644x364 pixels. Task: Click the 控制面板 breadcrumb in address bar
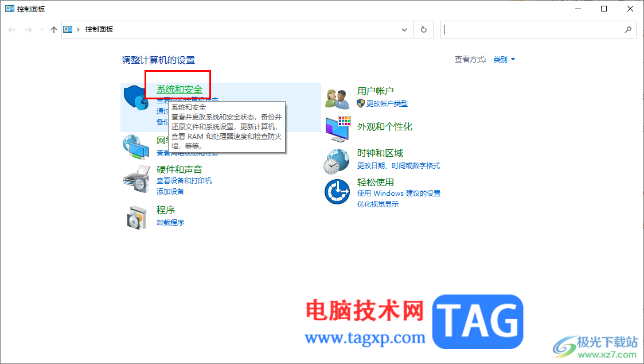tap(99, 29)
